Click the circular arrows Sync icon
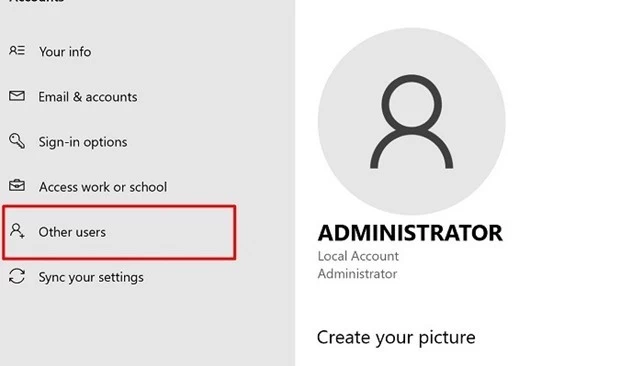The image size is (643, 366). click(17, 276)
